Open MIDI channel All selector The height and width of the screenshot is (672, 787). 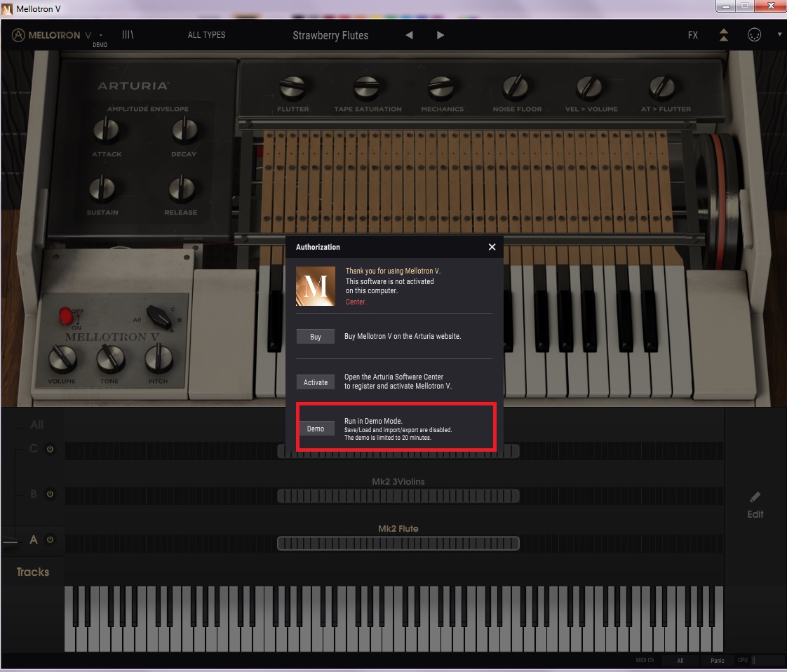tap(680, 661)
